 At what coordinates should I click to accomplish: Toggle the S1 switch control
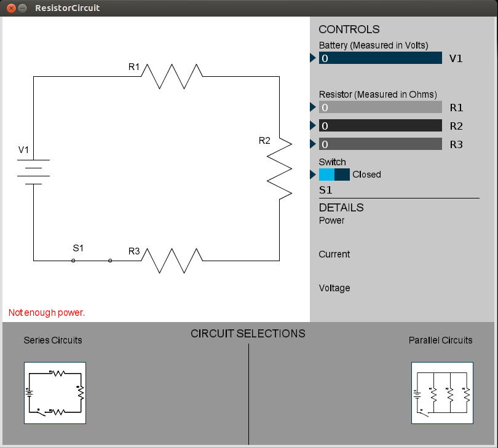(334, 175)
